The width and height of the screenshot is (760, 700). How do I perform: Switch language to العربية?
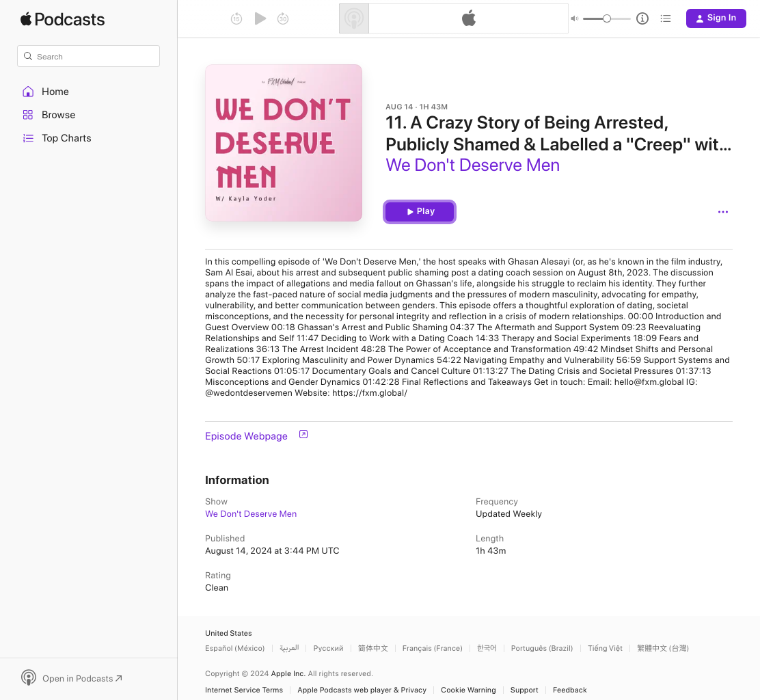click(x=289, y=648)
